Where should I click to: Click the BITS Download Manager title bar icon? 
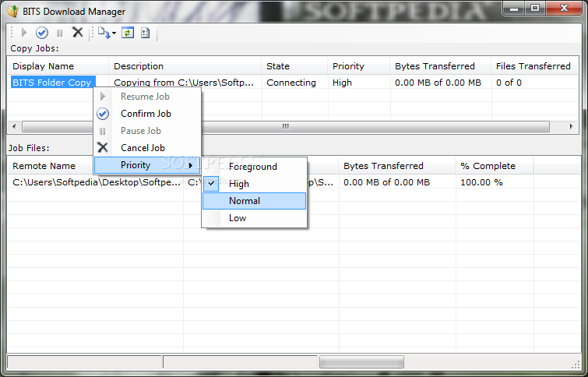click(12, 11)
